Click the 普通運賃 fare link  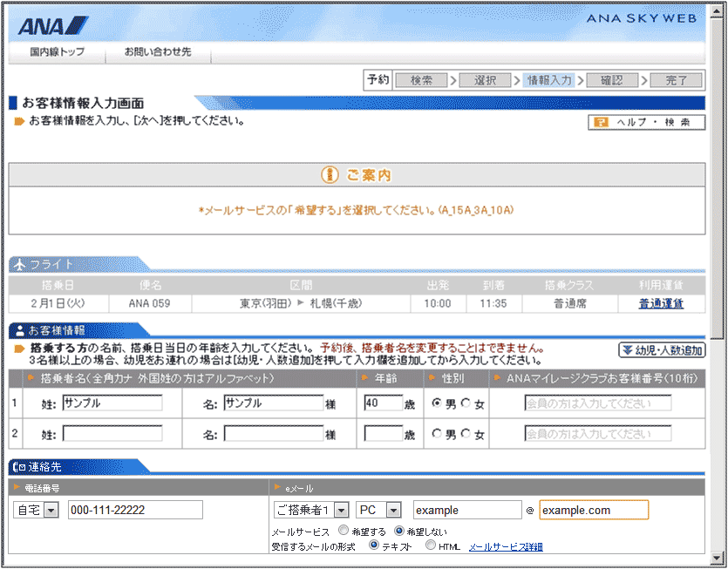[661, 303]
